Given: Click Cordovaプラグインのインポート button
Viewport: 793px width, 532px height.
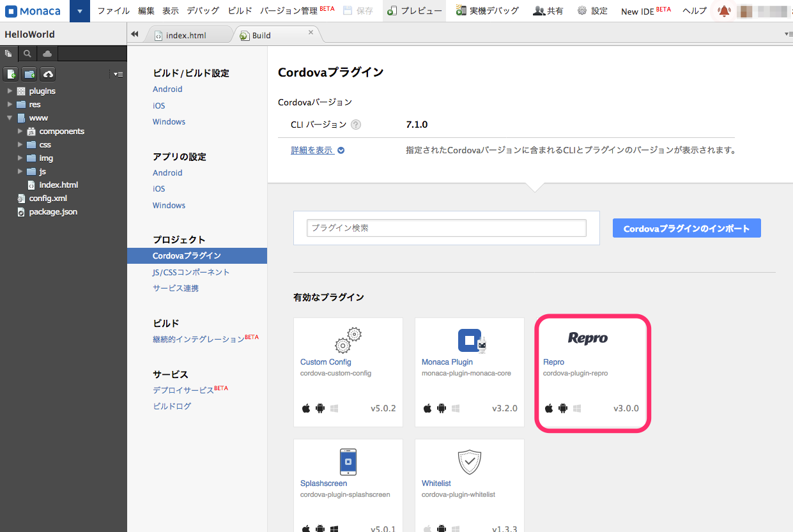Looking at the screenshot, I should tap(686, 228).
